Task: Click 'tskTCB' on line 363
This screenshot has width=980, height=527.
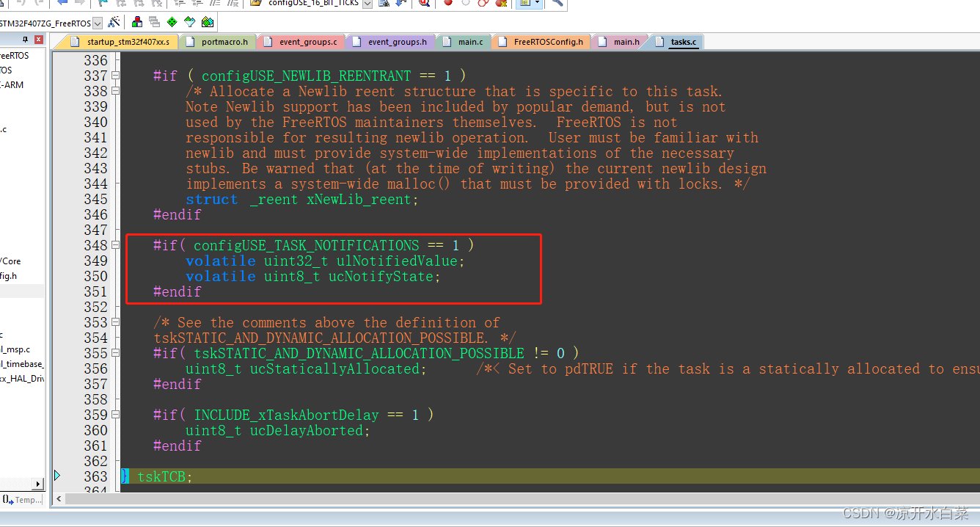Action: 161,477
